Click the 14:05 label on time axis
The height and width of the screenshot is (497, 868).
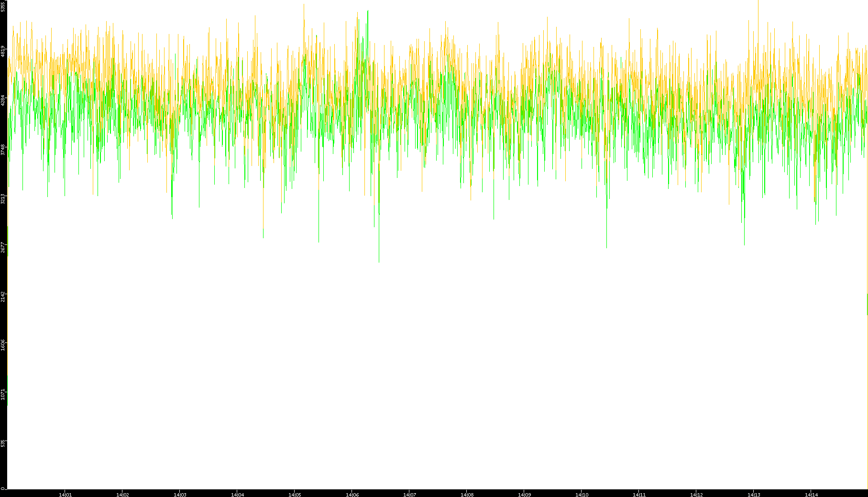pyautogui.click(x=295, y=495)
